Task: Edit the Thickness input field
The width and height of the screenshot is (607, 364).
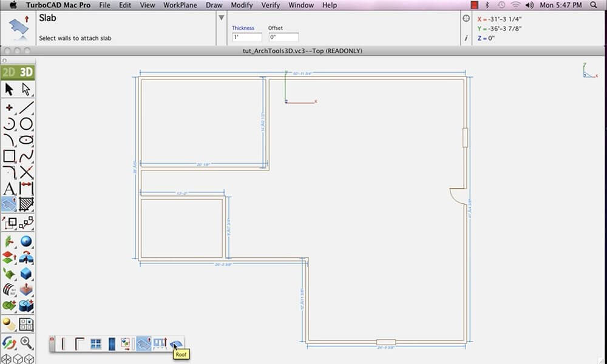Action: click(246, 36)
